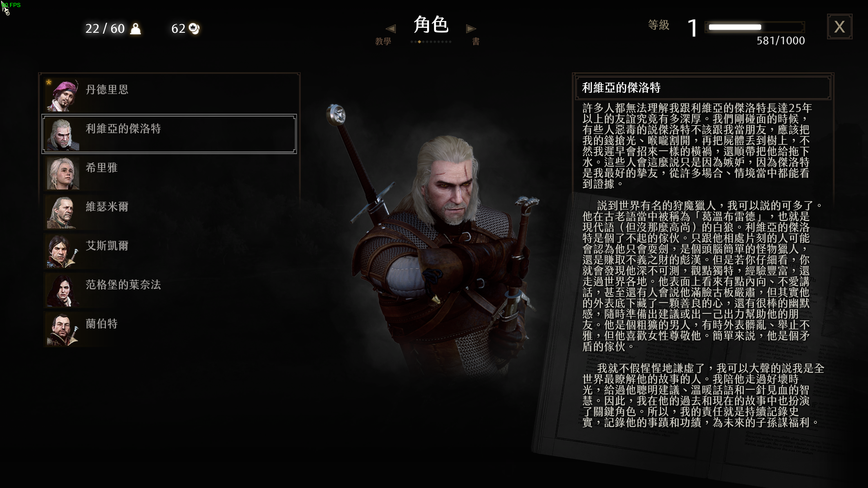Switch to the 書 (Books) tab

click(476, 41)
